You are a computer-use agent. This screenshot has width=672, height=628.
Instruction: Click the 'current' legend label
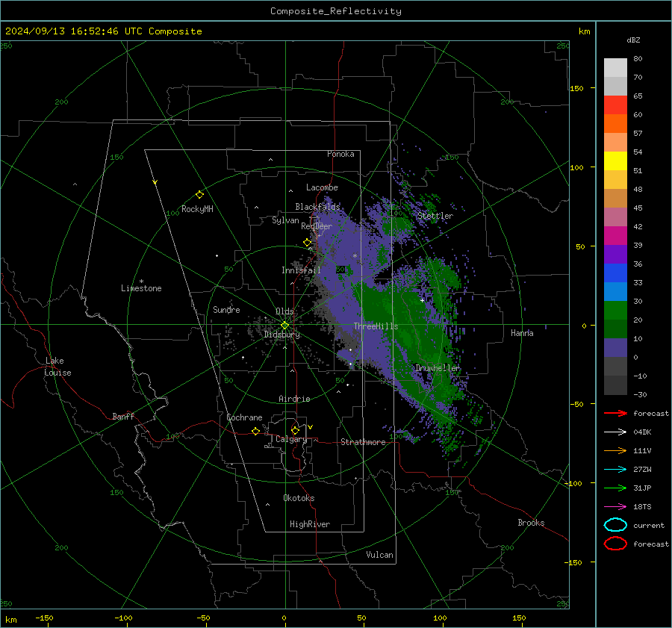(649, 525)
